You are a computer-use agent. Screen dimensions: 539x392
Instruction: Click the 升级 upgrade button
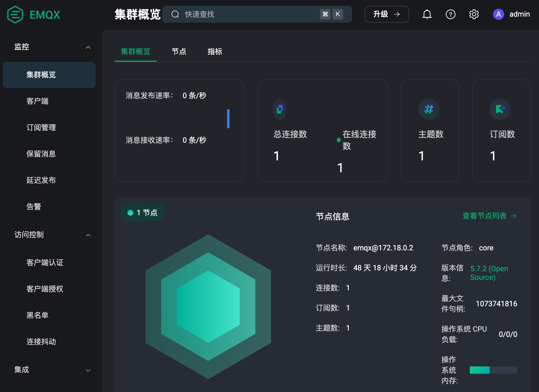(x=386, y=14)
